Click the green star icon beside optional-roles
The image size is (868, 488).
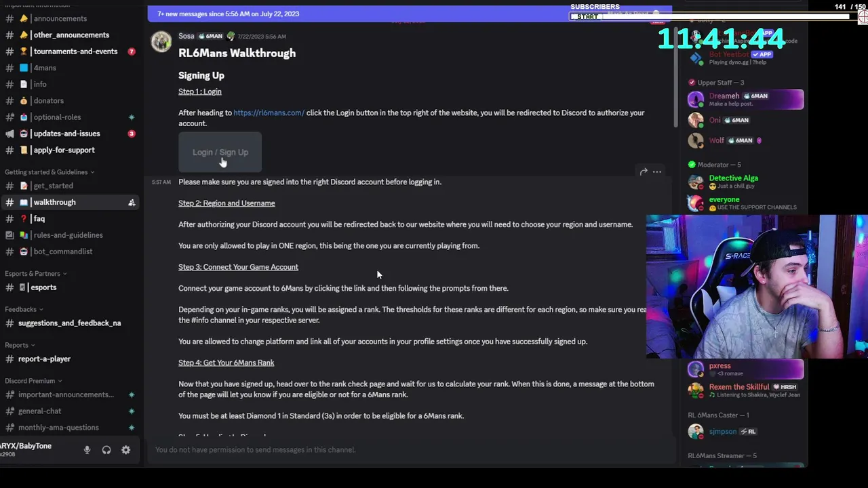coord(132,117)
